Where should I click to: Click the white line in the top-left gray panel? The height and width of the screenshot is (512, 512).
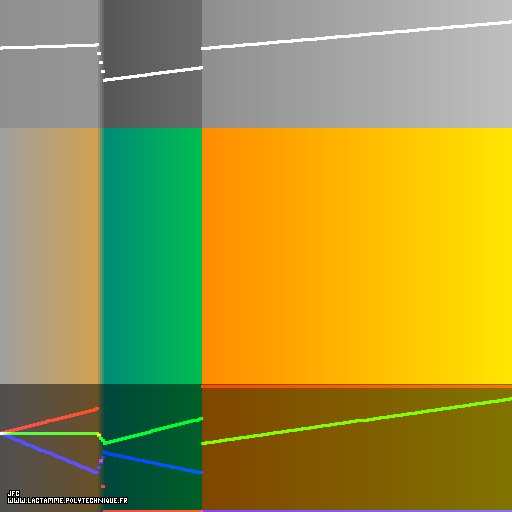(49, 46)
